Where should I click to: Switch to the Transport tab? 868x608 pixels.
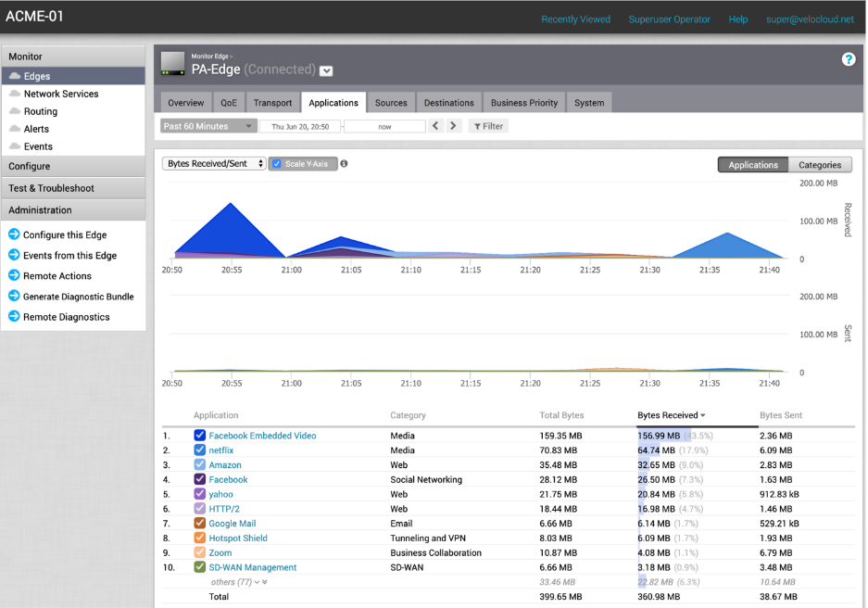272,103
